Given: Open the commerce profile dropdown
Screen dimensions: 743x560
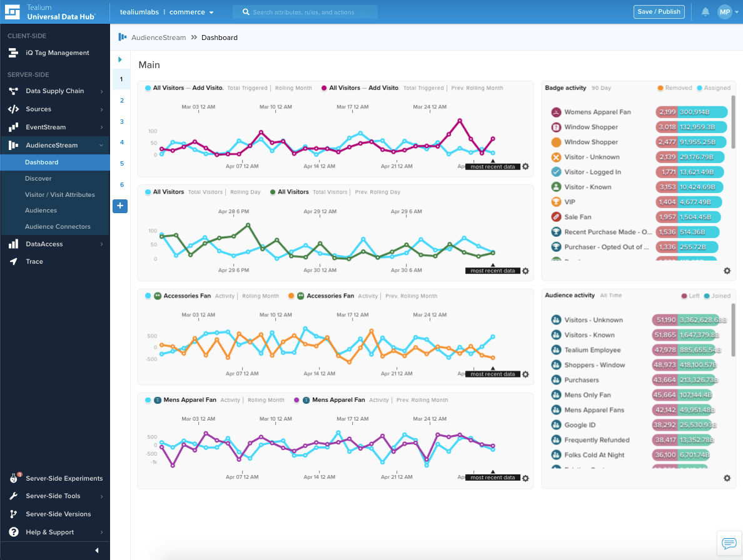Looking at the screenshot, I should [x=191, y=11].
